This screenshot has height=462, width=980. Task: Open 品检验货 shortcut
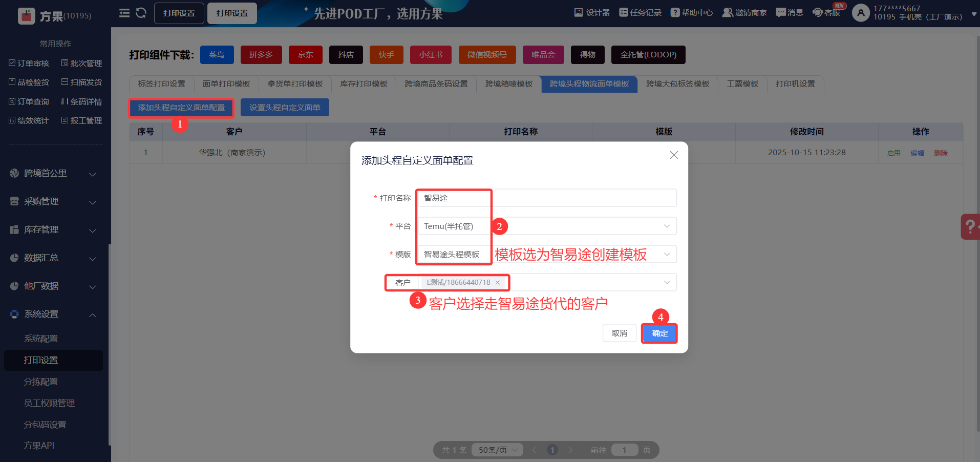(29, 82)
